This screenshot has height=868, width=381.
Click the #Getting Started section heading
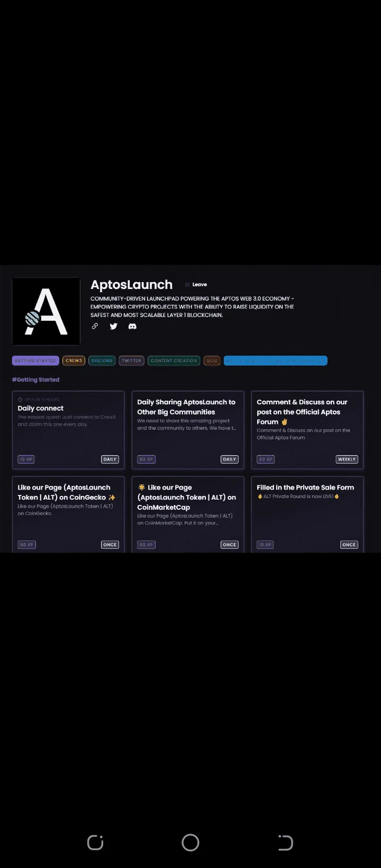tap(35, 379)
